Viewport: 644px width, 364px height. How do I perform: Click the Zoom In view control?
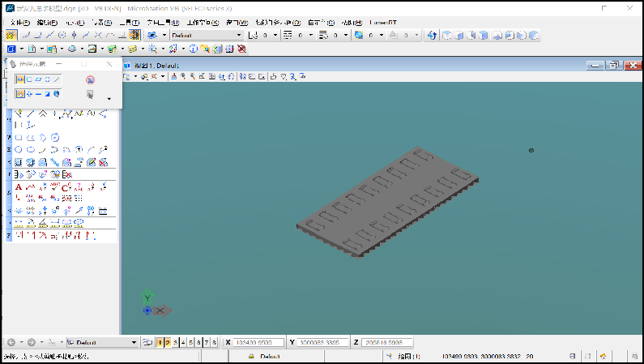coord(183,76)
